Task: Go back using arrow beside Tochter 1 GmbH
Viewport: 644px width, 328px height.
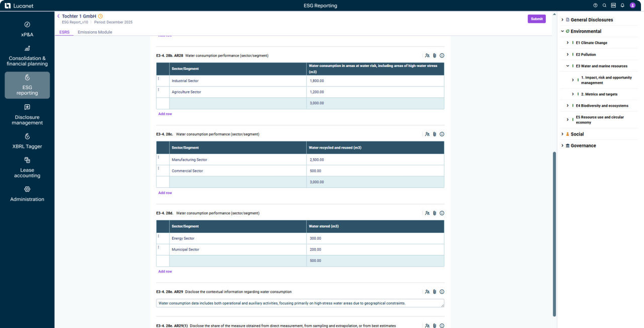Action: pos(58,16)
